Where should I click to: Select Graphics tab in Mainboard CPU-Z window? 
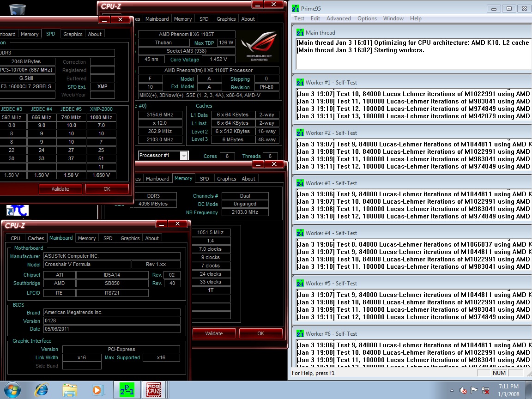click(130, 238)
